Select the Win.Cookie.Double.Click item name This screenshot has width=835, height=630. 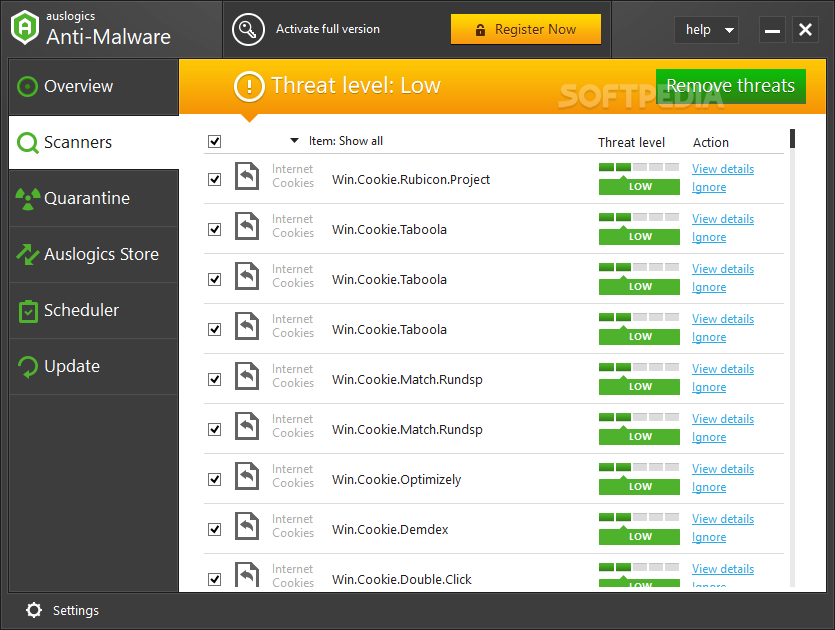coord(402,579)
